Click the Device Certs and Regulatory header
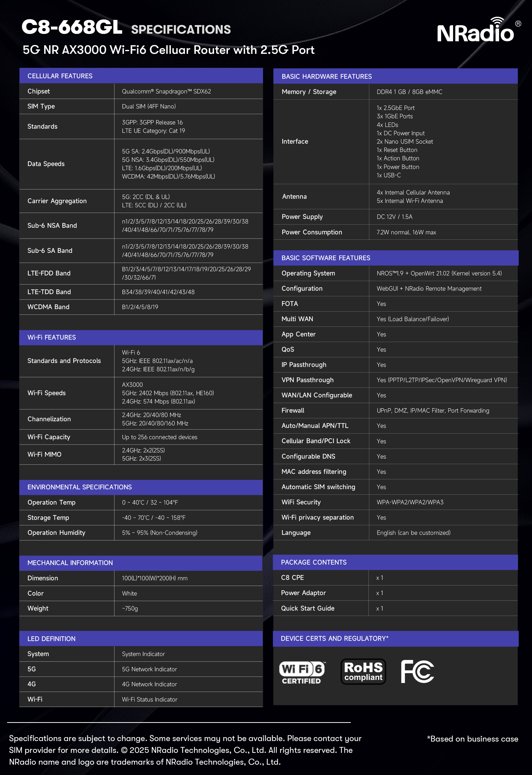Viewport: 532px width, 775px height. [x=334, y=638]
